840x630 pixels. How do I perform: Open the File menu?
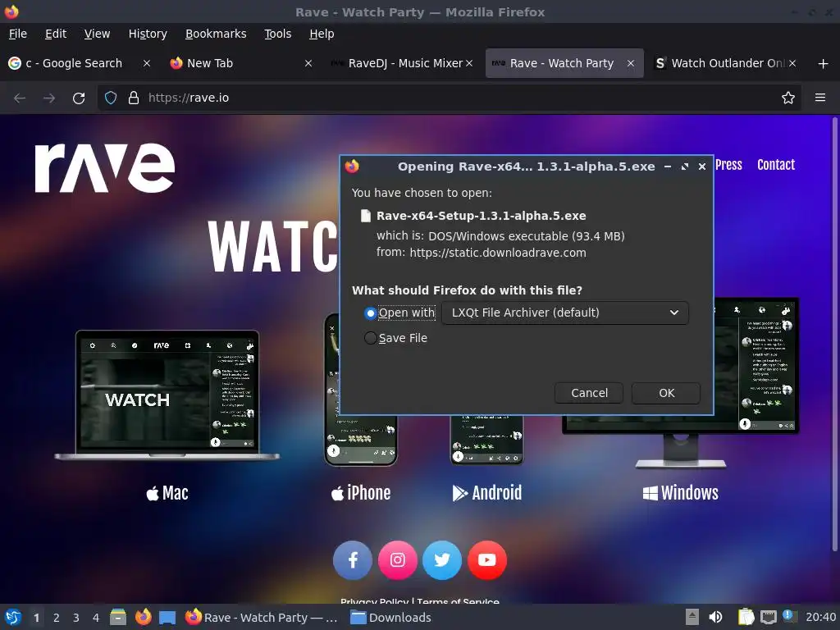click(18, 34)
